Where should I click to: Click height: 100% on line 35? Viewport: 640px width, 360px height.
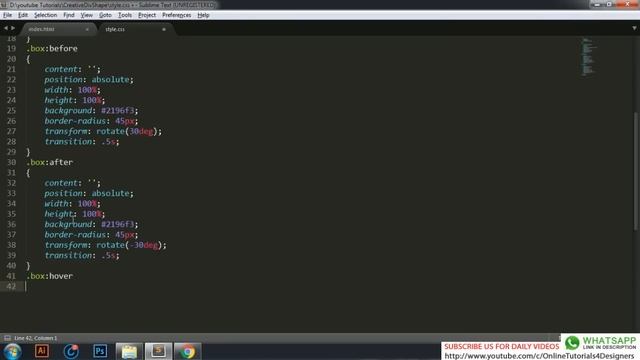(x=75, y=214)
